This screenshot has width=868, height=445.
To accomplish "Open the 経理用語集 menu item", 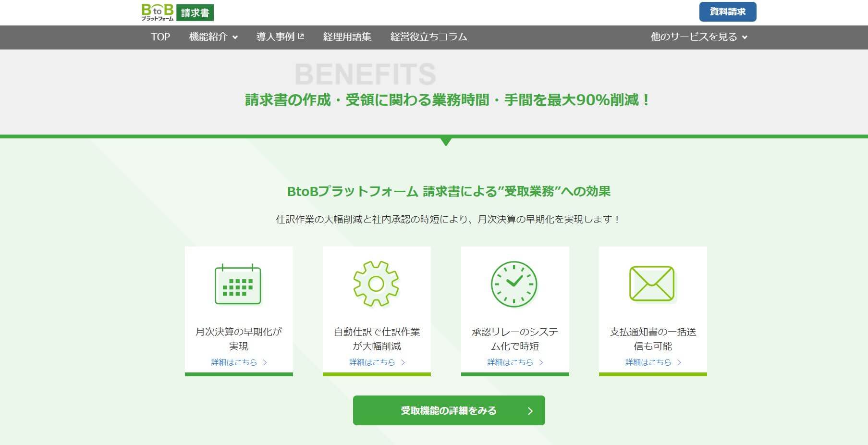I will [347, 37].
